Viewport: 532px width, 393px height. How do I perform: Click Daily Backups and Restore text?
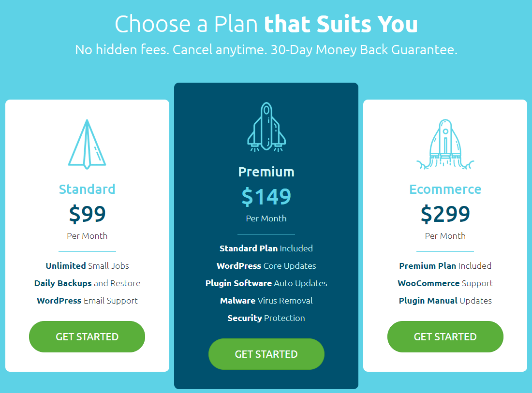coord(87,283)
